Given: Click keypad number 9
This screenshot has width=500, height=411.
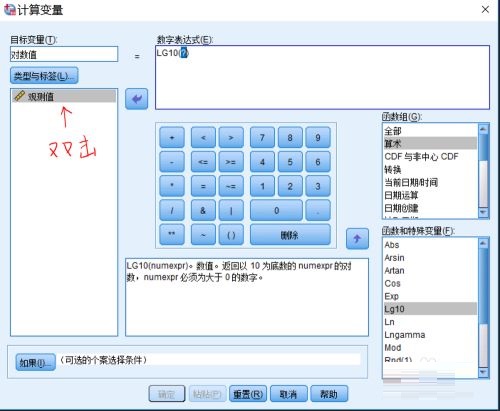Looking at the screenshot, I should (x=318, y=137).
